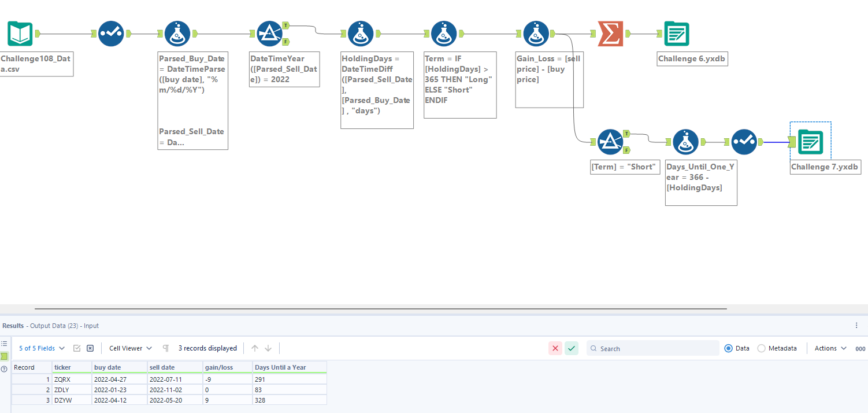Click the ZQRX ticker cell
The height and width of the screenshot is (413, 868).
(x=72, y=379)
